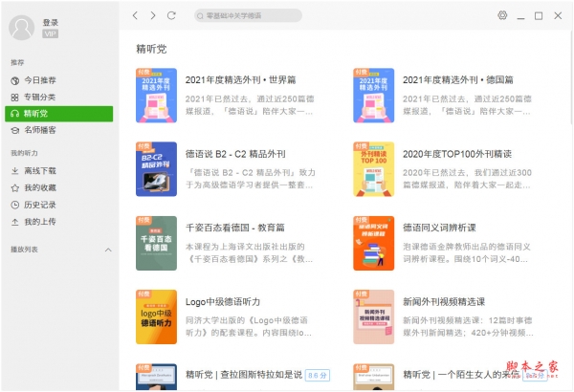Open 千姿百态看德国 cover thumbnail
This screenshot has width=574, height=392.
[x=156, y=243]
